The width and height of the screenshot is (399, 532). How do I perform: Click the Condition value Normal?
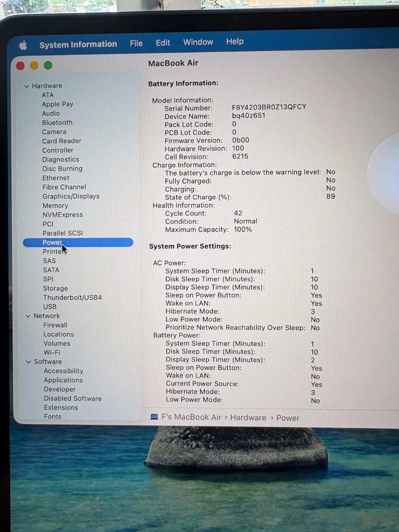[x=245, y=221]
